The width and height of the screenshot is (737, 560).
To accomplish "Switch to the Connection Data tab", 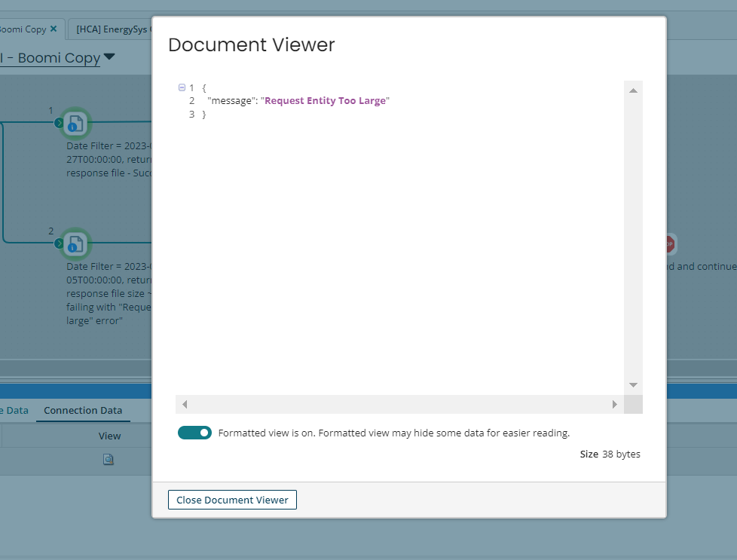I will tap(82, 411).
